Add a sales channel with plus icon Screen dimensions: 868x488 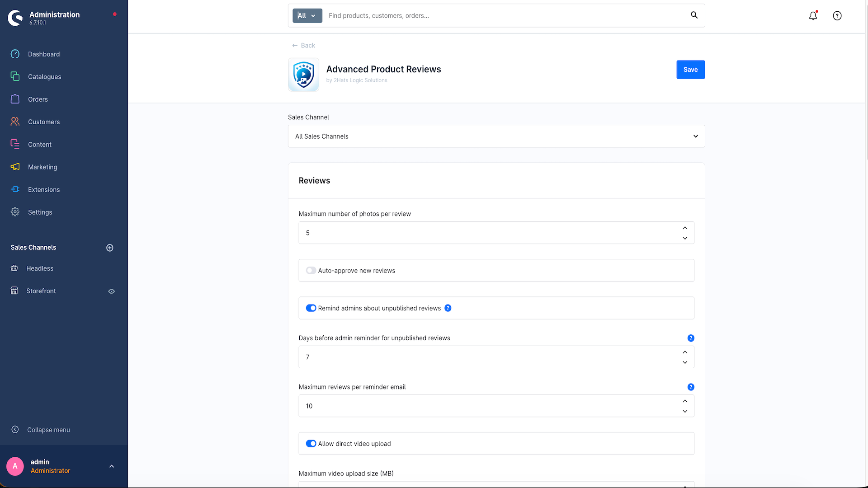pyautogui.click(x=110, y=248)
